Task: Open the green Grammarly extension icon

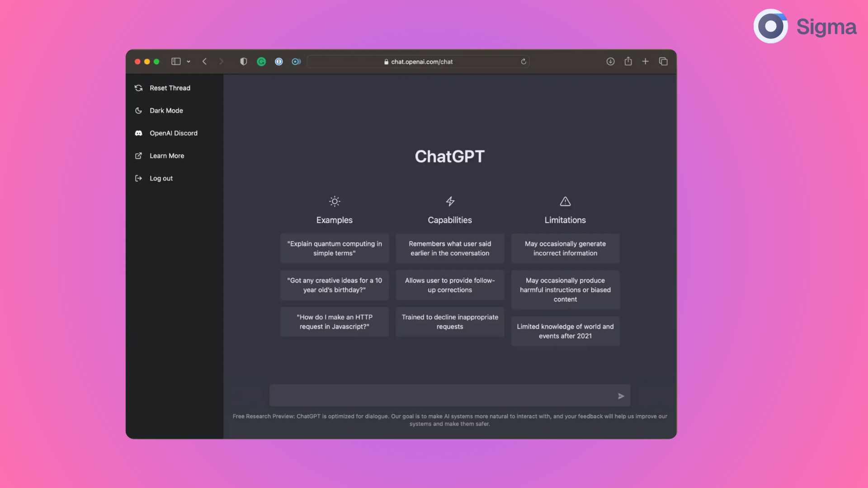Action: pyautogui.click(x=261, y=61)
